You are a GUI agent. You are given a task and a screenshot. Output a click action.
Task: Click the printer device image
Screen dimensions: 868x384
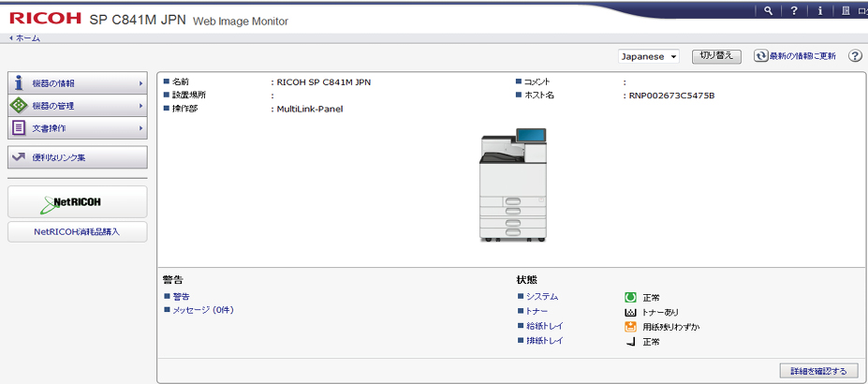click(x=512, y=185)
